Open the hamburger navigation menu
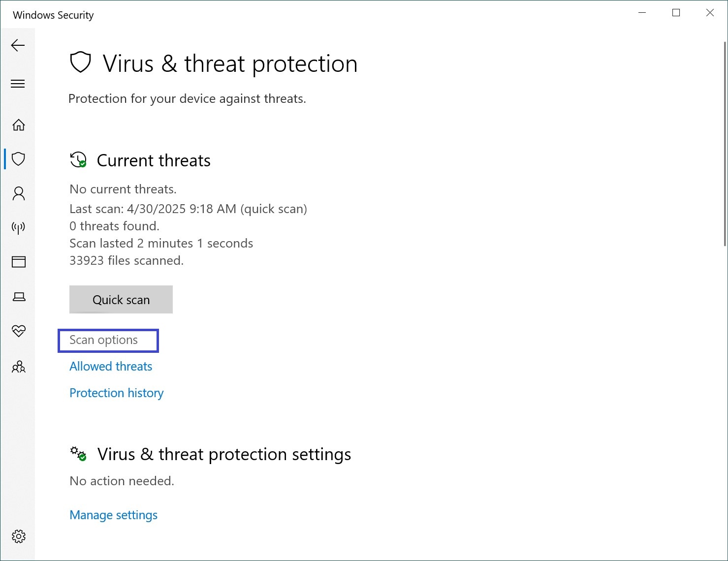The height and width of the screenshot is (561, 728). pyautogui.click(x=18, y=84)
